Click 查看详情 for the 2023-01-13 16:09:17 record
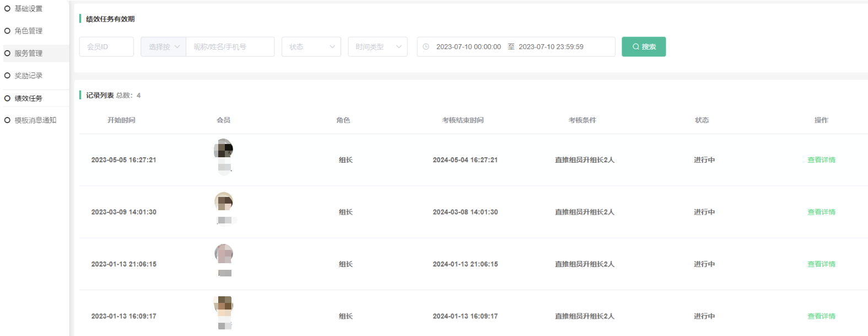Image resolution: width=868 pixels, height=336 pixels. click(x=821, y=316)
